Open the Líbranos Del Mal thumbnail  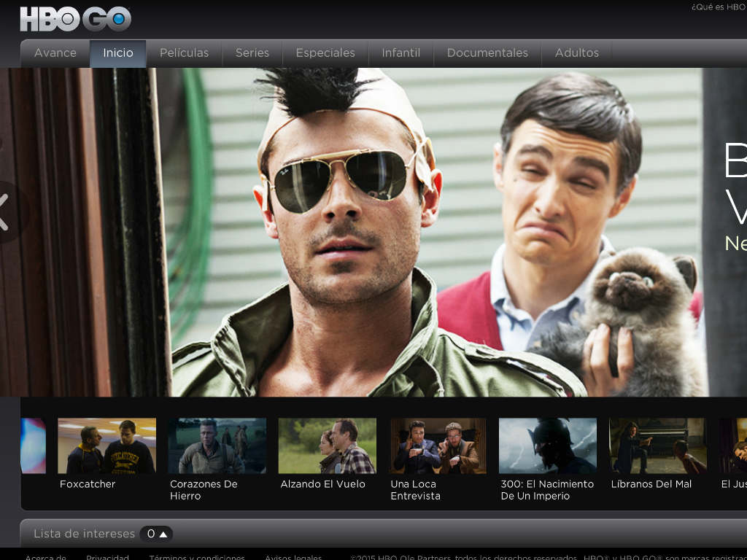(659, 446)
